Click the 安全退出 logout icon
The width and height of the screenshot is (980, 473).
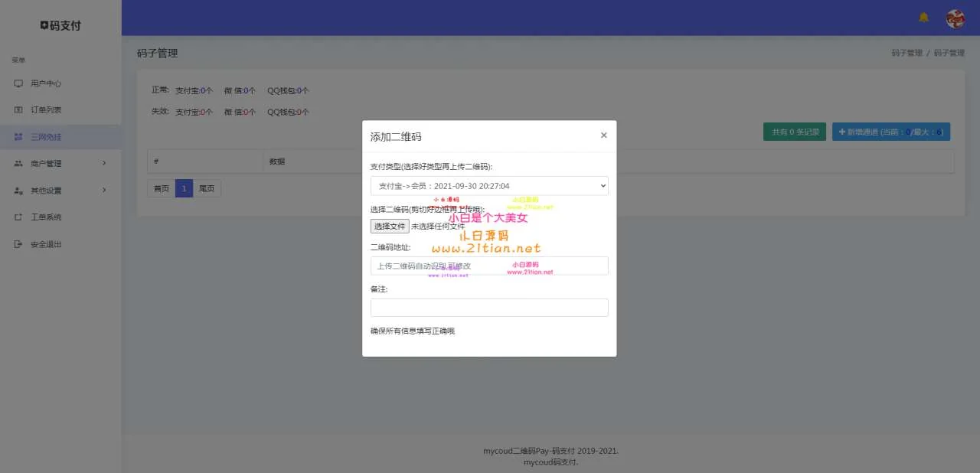point(18,244)
